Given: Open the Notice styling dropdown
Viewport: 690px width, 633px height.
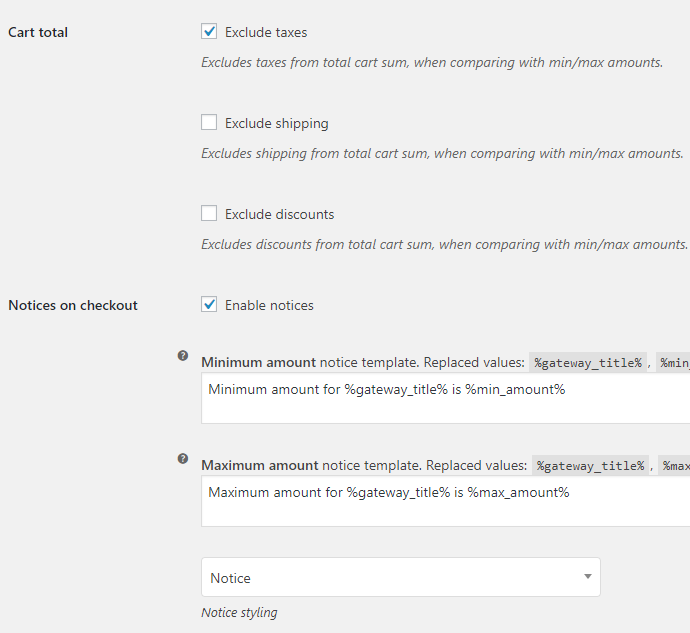Looking at the screenshot, I should tap(401, 578).
